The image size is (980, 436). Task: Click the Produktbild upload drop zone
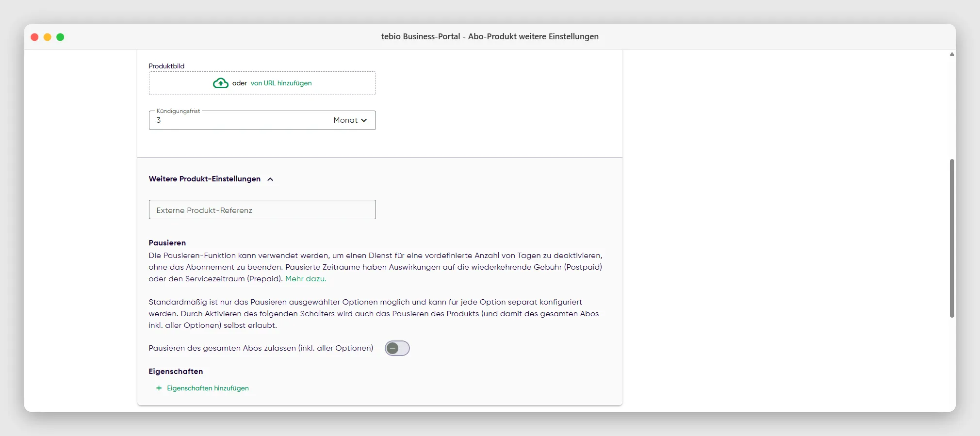pyautogui.click(x=262, y=83)
